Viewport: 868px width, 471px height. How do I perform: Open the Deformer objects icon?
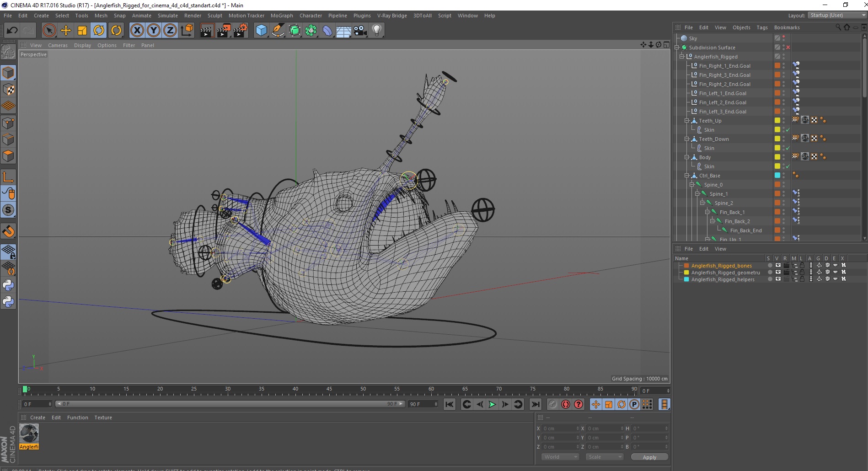pyautogui.click(x=327, y=31)
